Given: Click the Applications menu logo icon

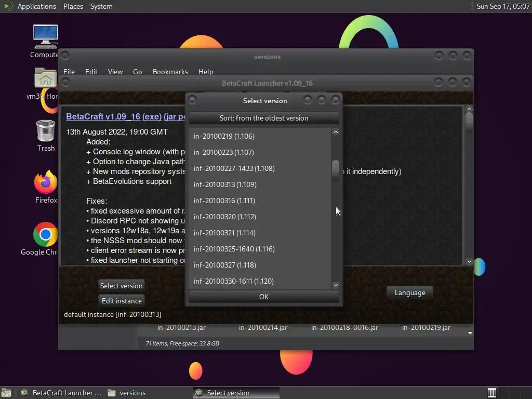Looking at the screenshot, I should point(8,6).
